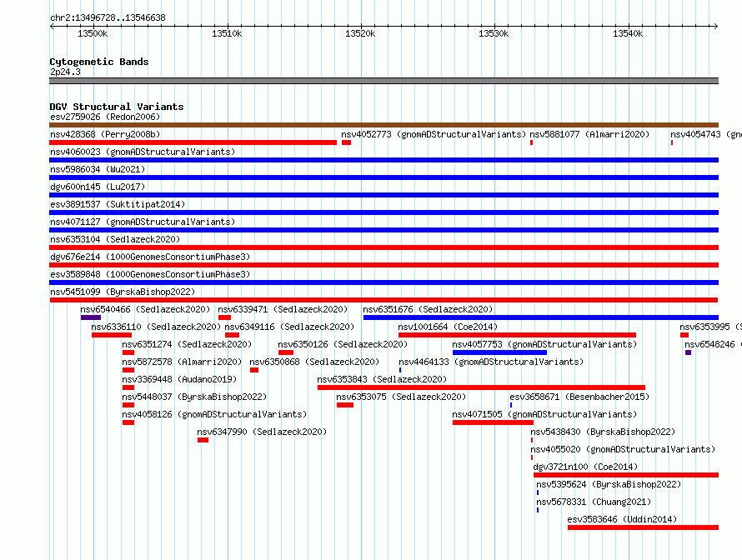Click the 13510k ruler position marker
The image size is (742, 560).
coord(227,33)
